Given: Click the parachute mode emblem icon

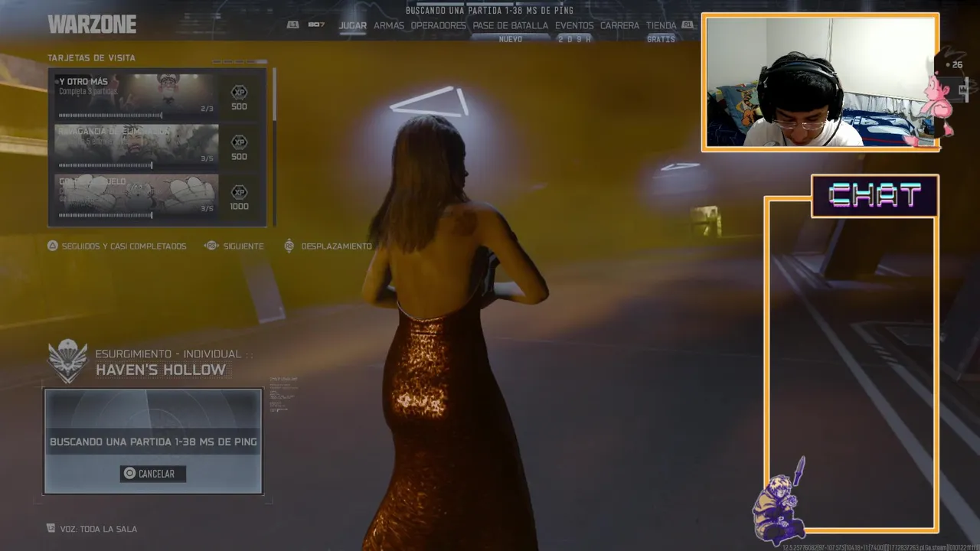Looking at the screenshot, I should [x=68, y=361].
